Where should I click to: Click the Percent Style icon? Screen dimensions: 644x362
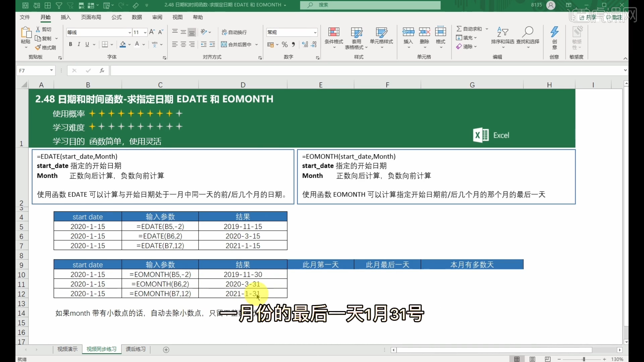[x=285, y=44]
